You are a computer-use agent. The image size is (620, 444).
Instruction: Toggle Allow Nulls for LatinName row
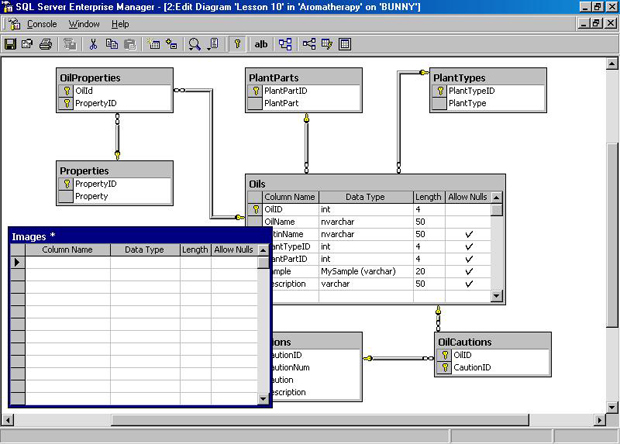[x=468, y=234]
